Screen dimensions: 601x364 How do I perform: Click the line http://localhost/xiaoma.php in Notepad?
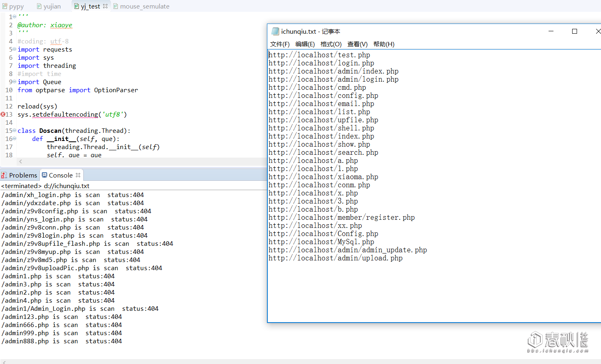click(323, 177)
